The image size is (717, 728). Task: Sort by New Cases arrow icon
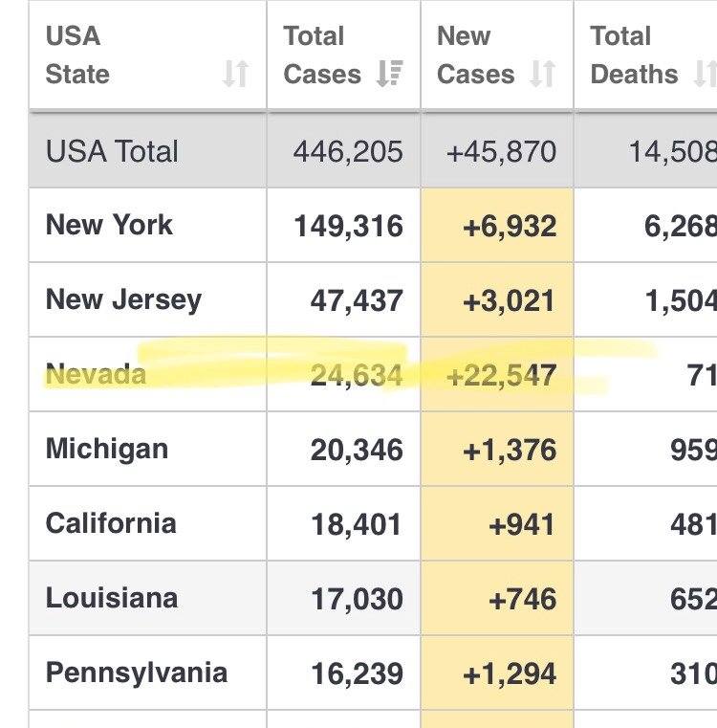click(x=543, y=74)
